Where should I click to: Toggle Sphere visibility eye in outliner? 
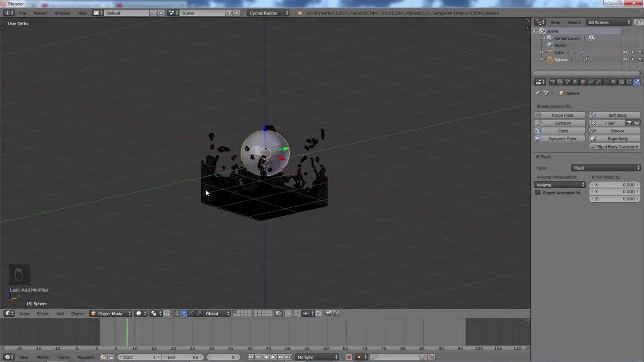click(625, 59)
